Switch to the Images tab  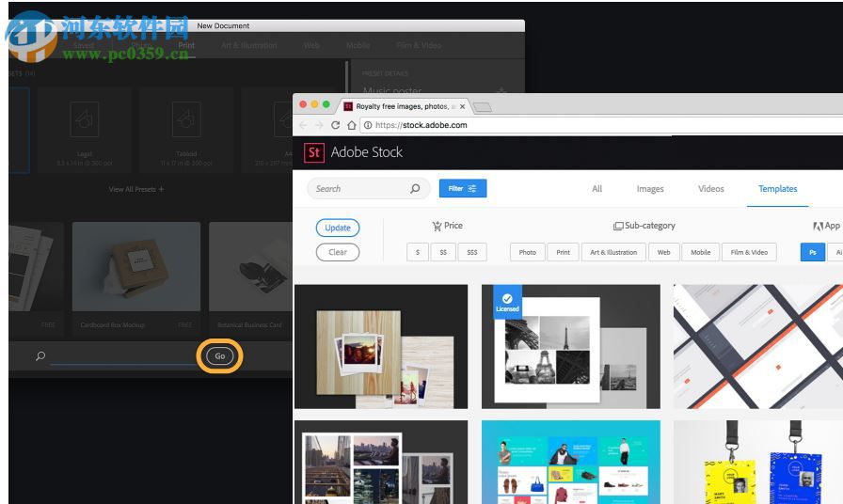[x=650, y=189]
